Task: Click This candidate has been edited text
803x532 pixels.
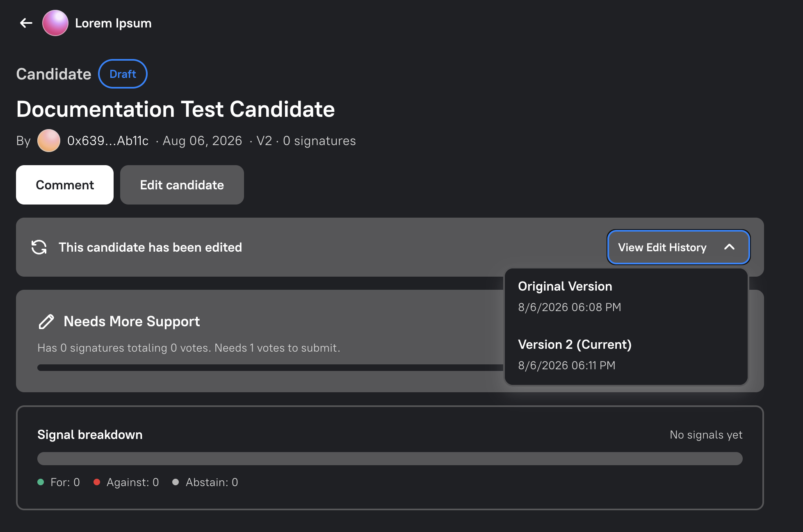Action: pos(150,247)
